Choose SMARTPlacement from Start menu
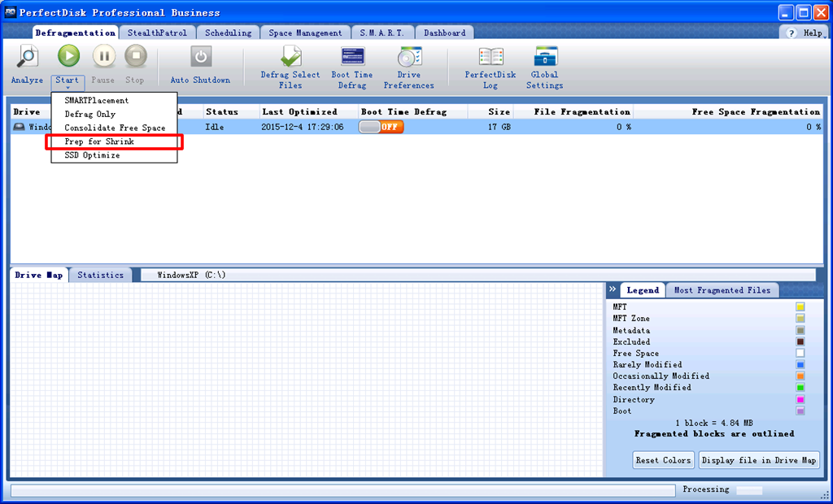Screen dimensions: 833x504 (114, 100)
